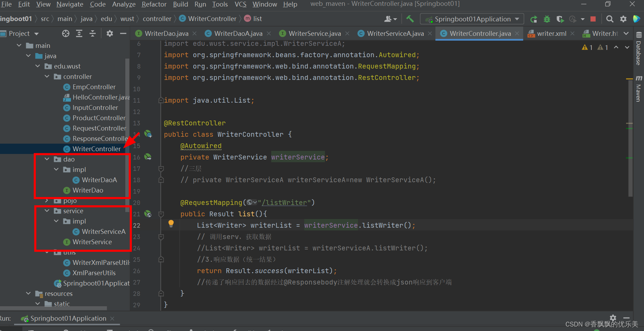Click gutter autowired icon at line 16
This screenshot has width=644, height=331.
[148, 157]
